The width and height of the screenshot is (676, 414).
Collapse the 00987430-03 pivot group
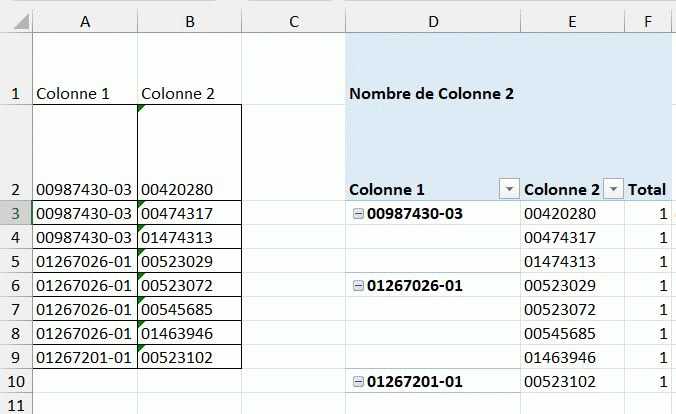(358, 213)
